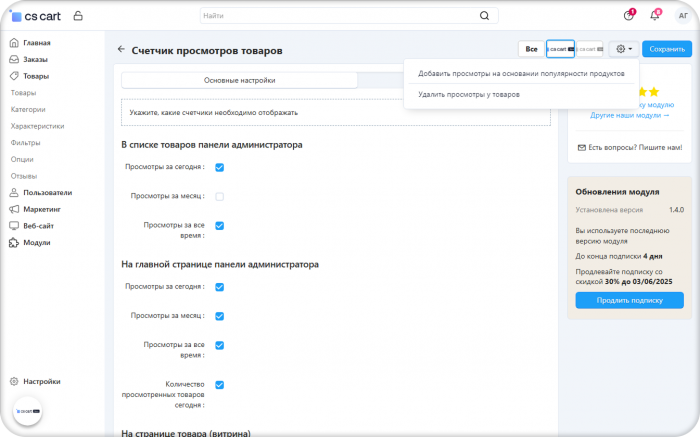Click the Все storefronts button
The image size is (700, 437).
point(531,49)
